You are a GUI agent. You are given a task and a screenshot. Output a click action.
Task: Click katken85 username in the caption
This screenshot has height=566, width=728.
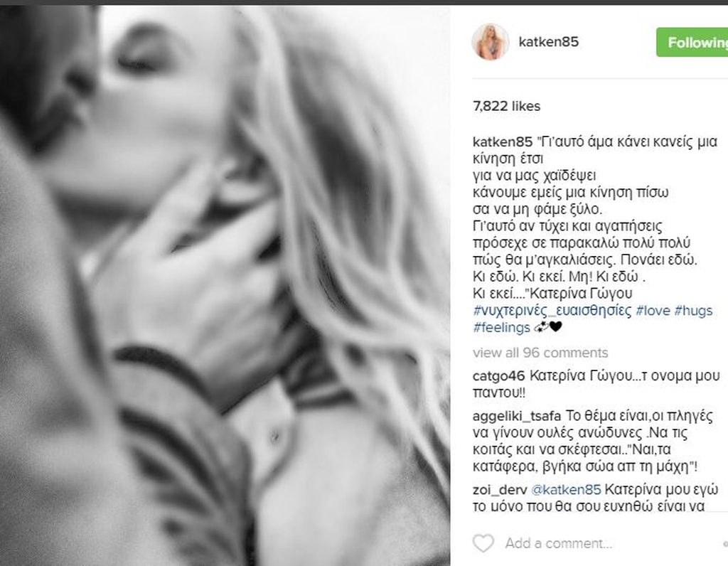503,141
